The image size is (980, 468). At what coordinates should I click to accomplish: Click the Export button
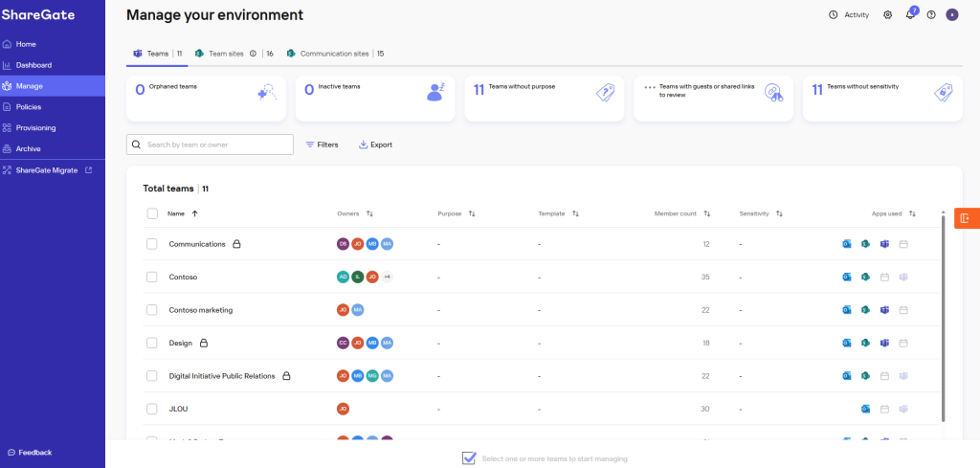pyautogui.click(x=375, y=145)
